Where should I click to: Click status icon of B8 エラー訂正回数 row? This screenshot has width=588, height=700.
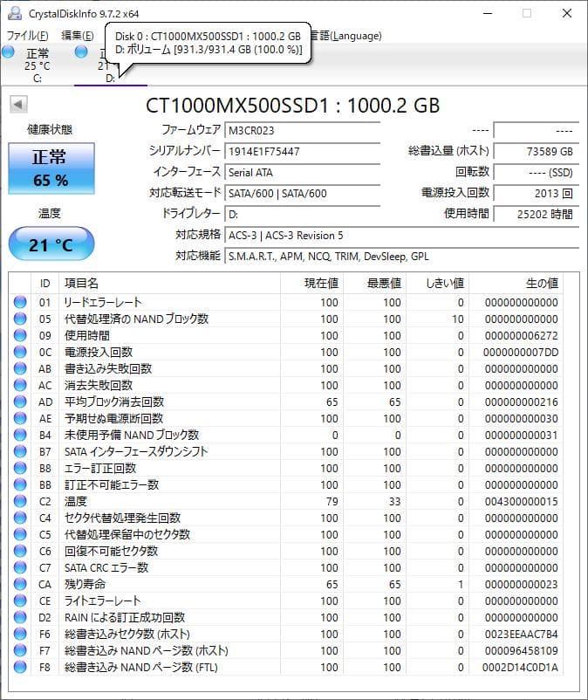[x=20, y=468]
